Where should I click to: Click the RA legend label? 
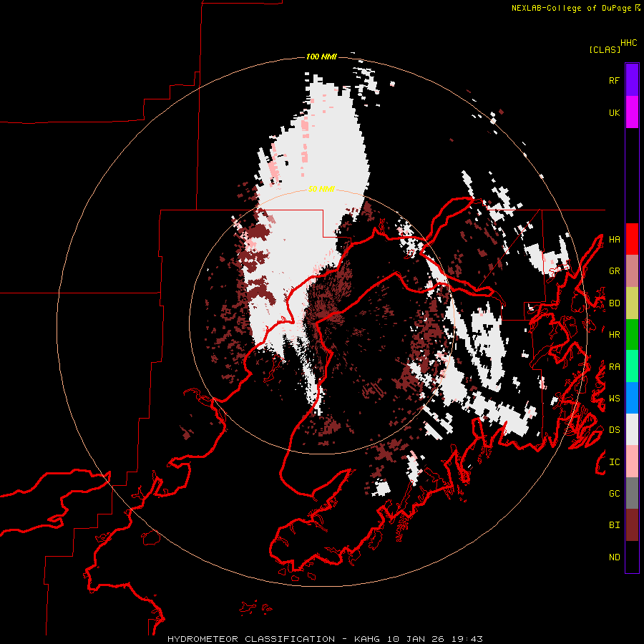pyautogui.click(x=614, y=367)
